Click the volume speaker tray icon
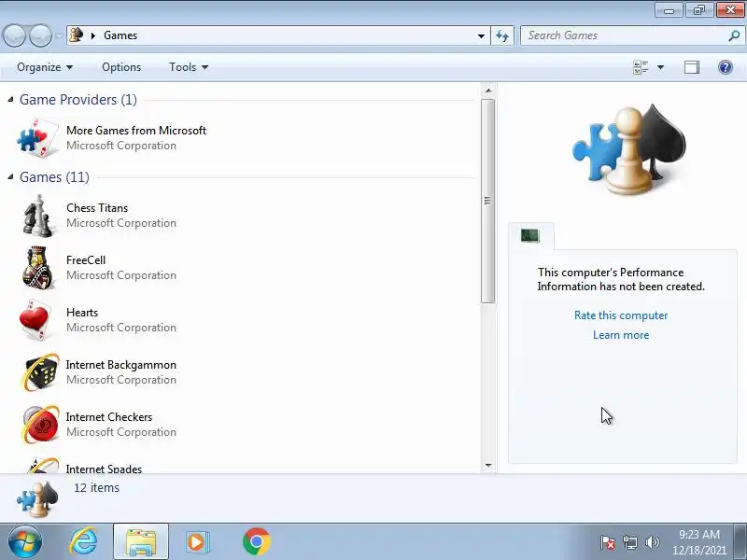The width and height of the screenshot is (747, 560). tap(652, 542)
